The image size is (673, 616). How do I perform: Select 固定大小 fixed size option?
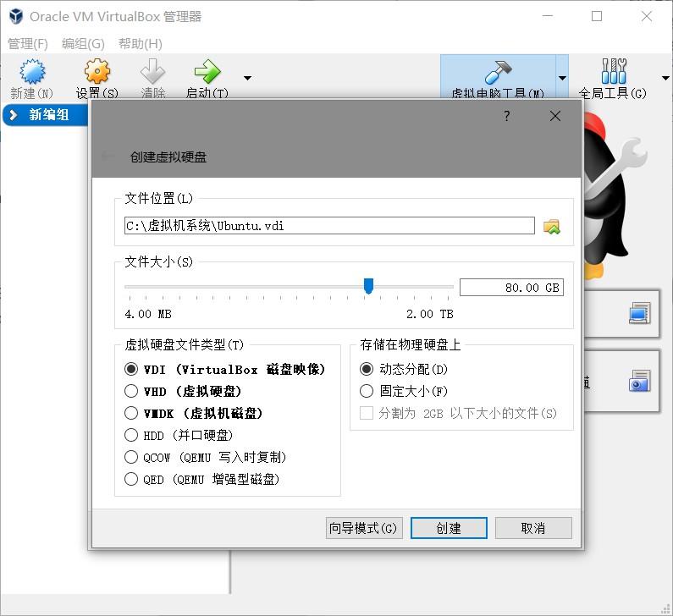pos(367,391)
